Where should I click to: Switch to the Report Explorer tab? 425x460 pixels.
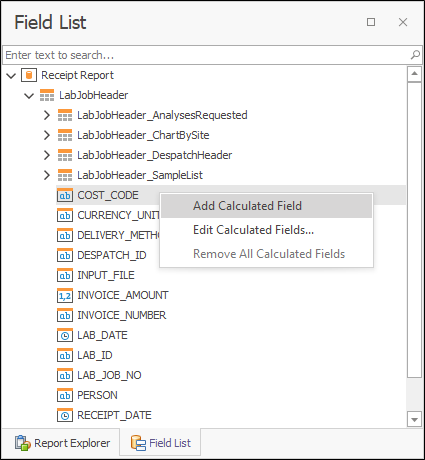pyautogui.click(x=62, y=443)
